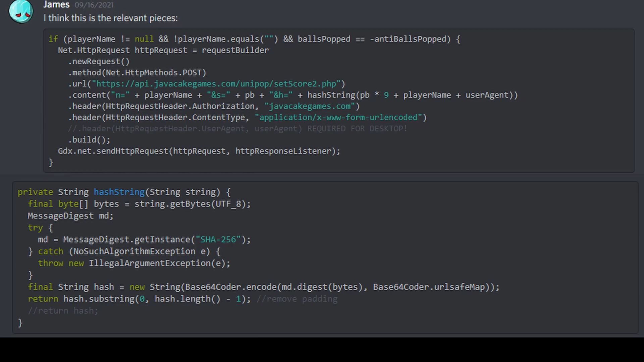Click the API URL link in content
Viewport: 644px width, 362px height.
coord(217,83)
